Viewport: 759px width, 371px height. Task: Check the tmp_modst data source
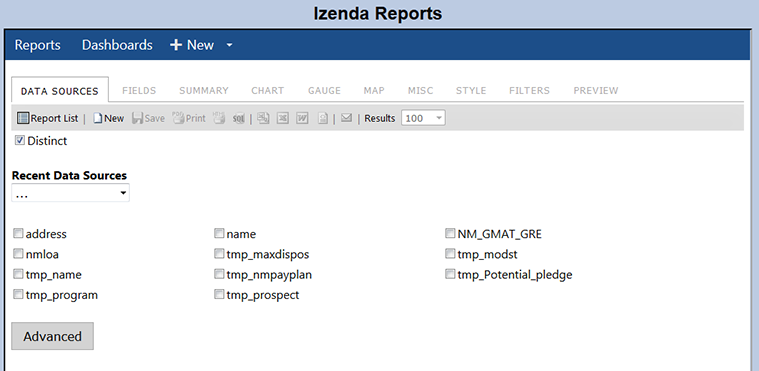(x=450, y=254)
